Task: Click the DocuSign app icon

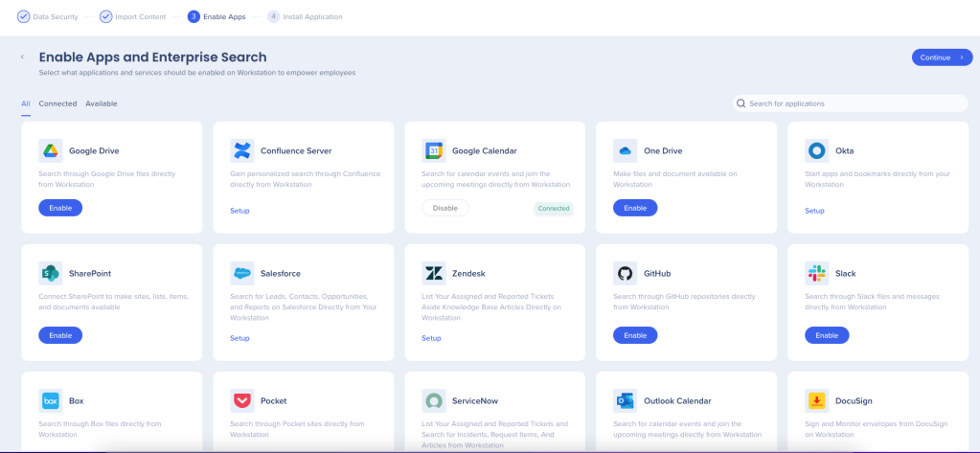Action: pyautogui.click(x=816, y=400)
